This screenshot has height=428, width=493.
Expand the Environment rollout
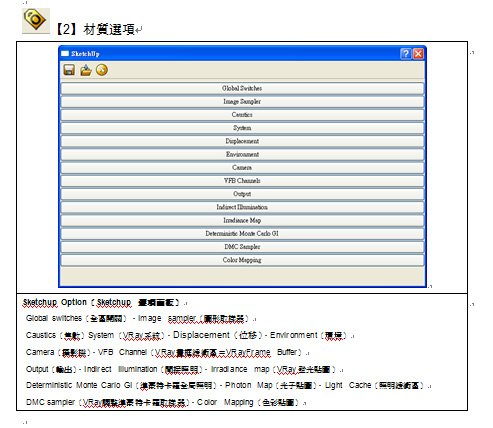(242, 154)
